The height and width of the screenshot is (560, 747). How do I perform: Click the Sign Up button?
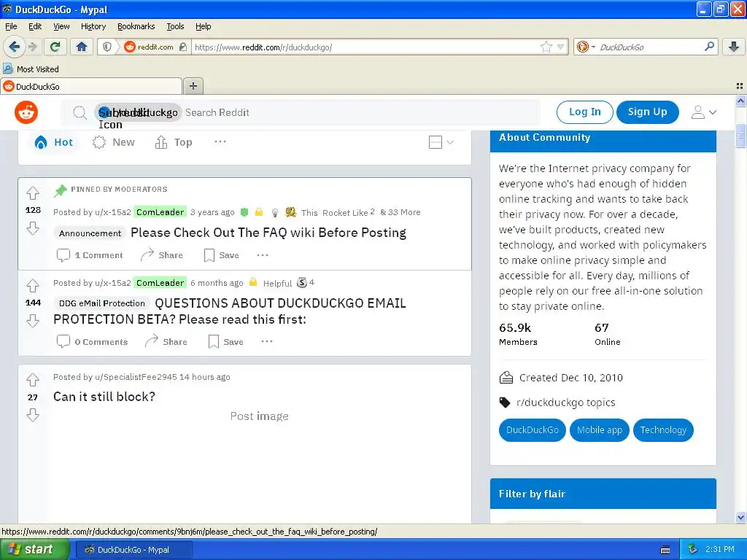click(x=647, y=112)
